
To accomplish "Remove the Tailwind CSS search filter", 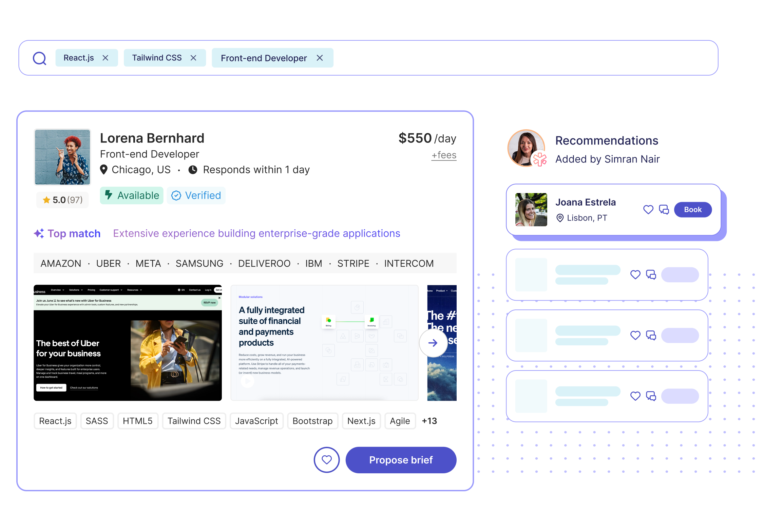I will click(193, 58).
